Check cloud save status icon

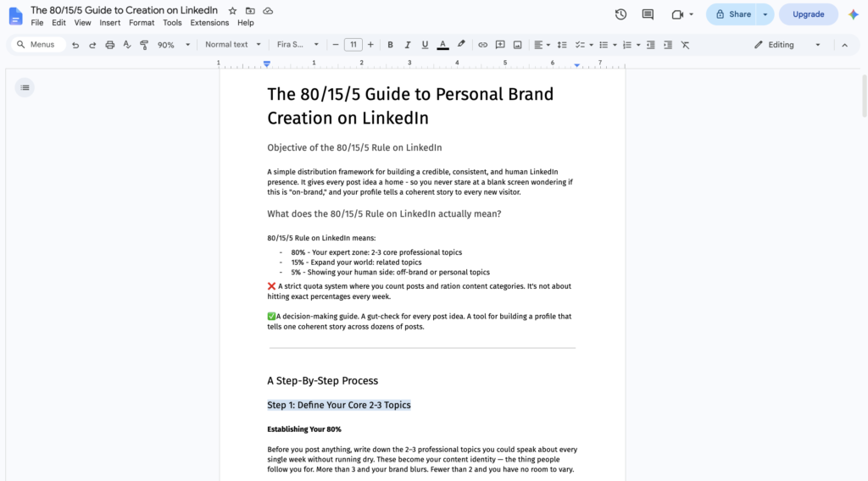[x=268, y=10]
